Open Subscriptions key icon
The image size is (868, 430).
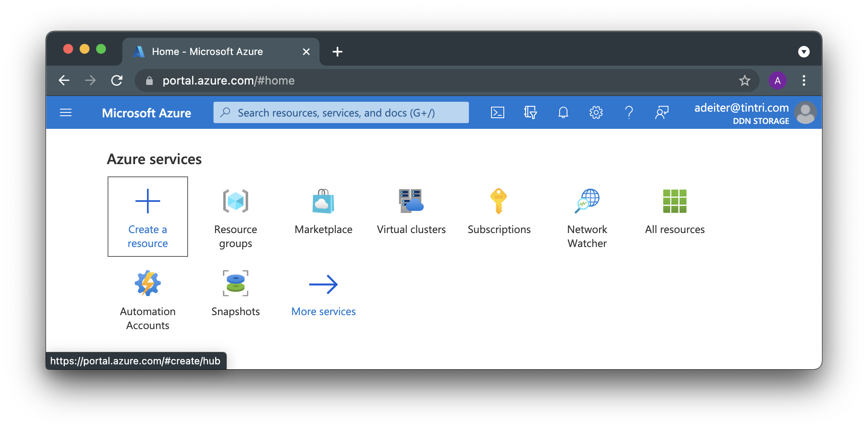coord(499,201)
